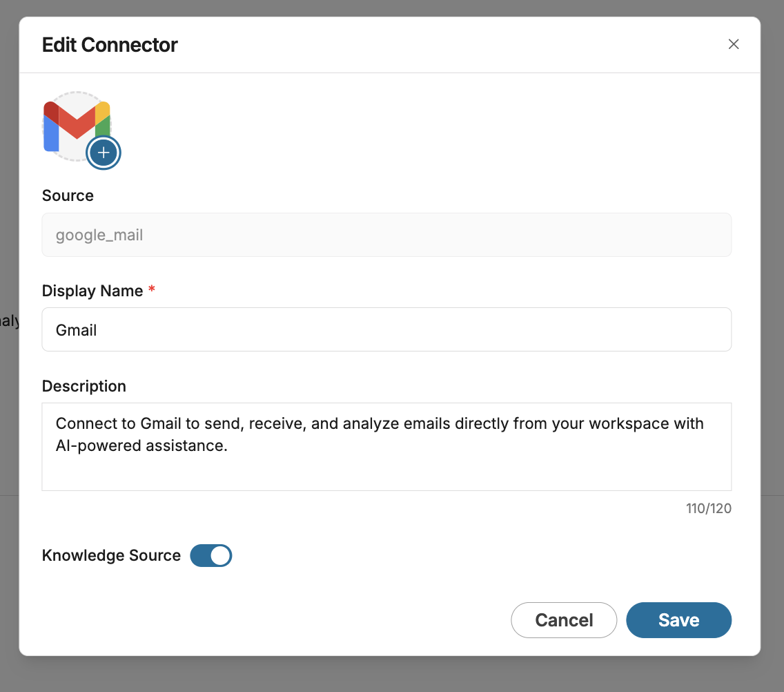Click the Gmail envelope logo image
The image size is (784, 692).
point(75,123)
